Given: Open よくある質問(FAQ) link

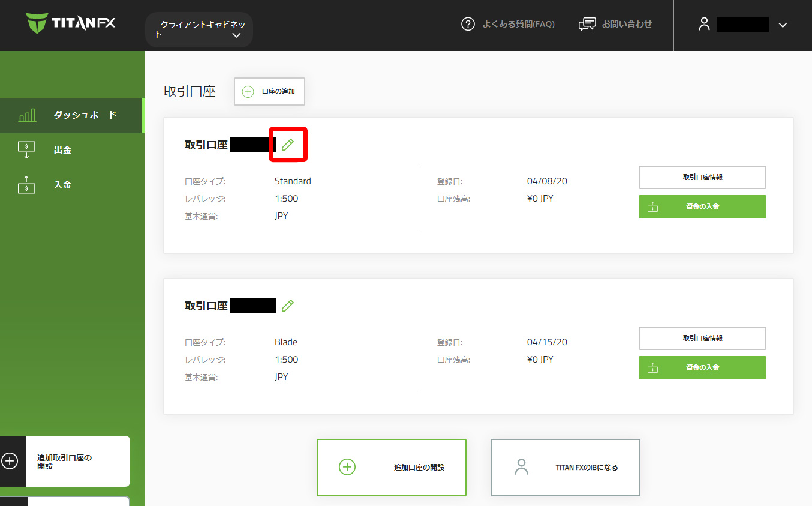Looking at the screenshot, I should click(518, 24).
